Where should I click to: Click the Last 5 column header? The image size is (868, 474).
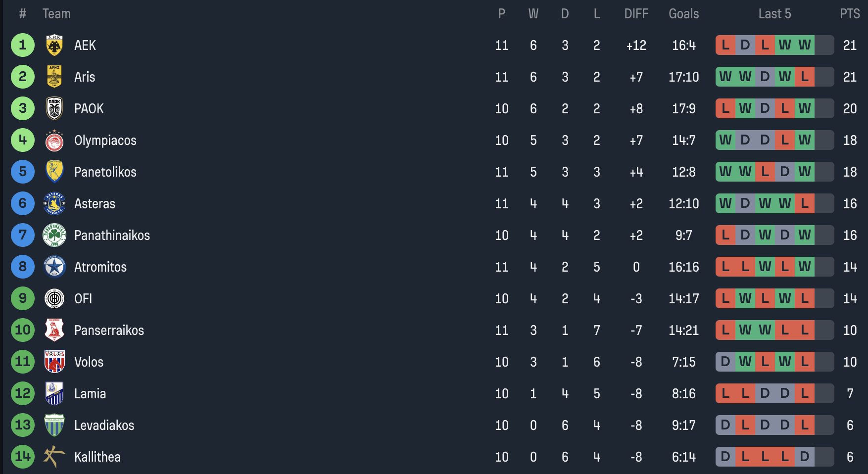click(x=774, y=14)
